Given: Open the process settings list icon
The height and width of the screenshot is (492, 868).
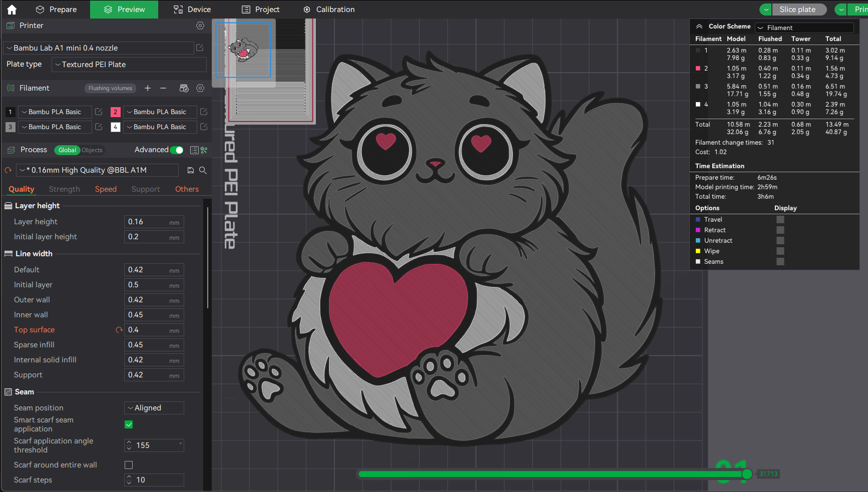Looking at the screenshot, I should click(194, 150).
